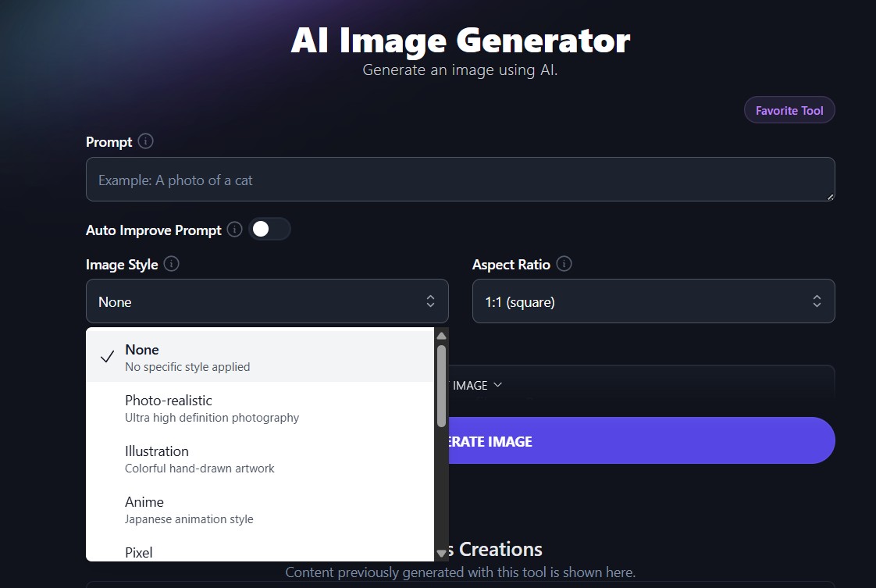The image size is (876, 588).
Task: Enable the Auto Improve Prompt toggle
Action: coord(269,229)
